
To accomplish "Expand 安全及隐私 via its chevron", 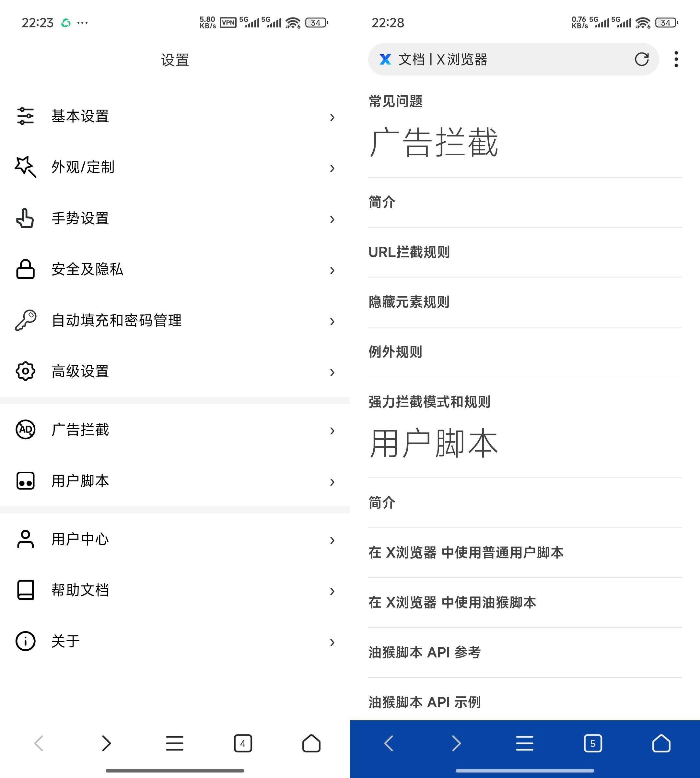I will 332,270.
